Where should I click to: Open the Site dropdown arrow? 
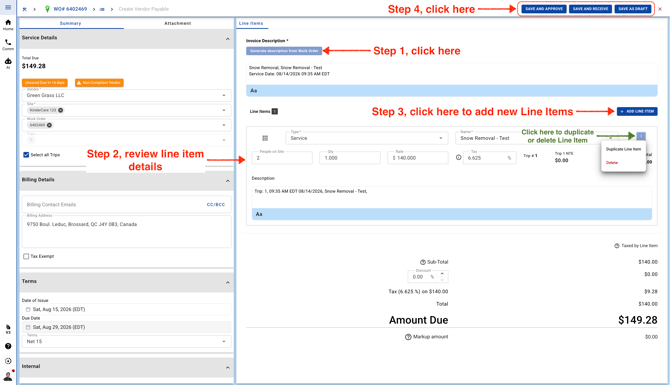point(224,110)
